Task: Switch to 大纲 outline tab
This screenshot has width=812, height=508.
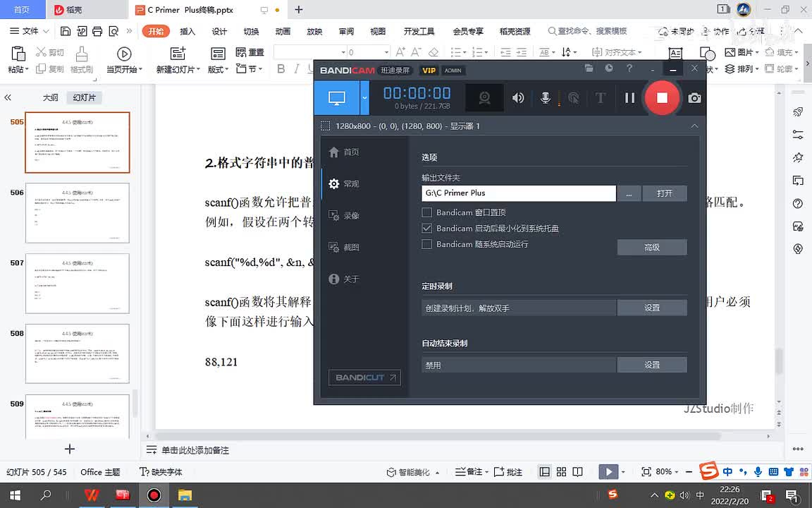Action: [x=50, y=97]
